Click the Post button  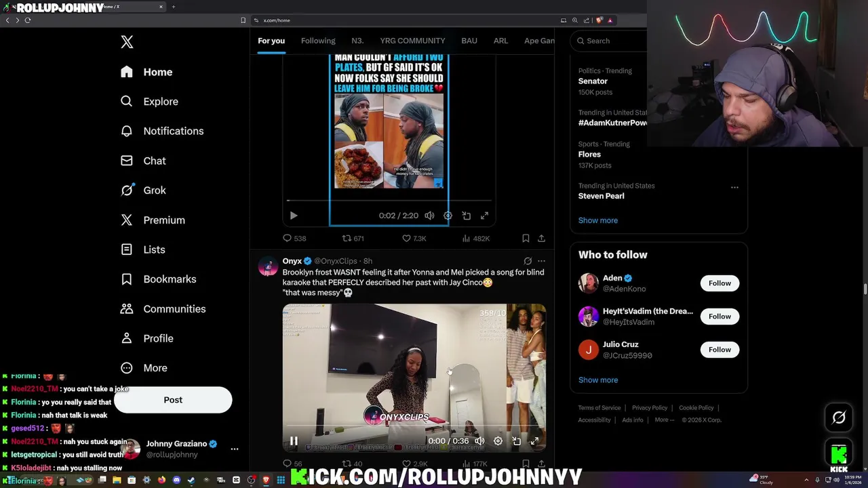(x=173, y=400)
